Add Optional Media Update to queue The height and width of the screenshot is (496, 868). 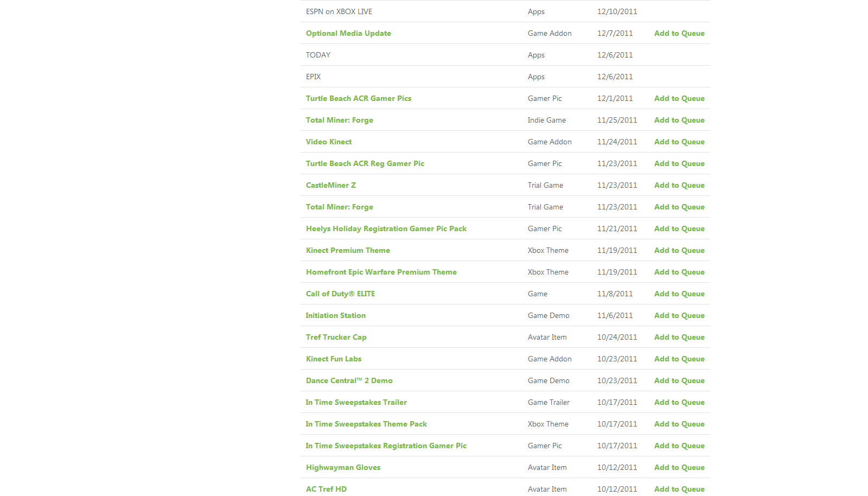pos(679,33)
